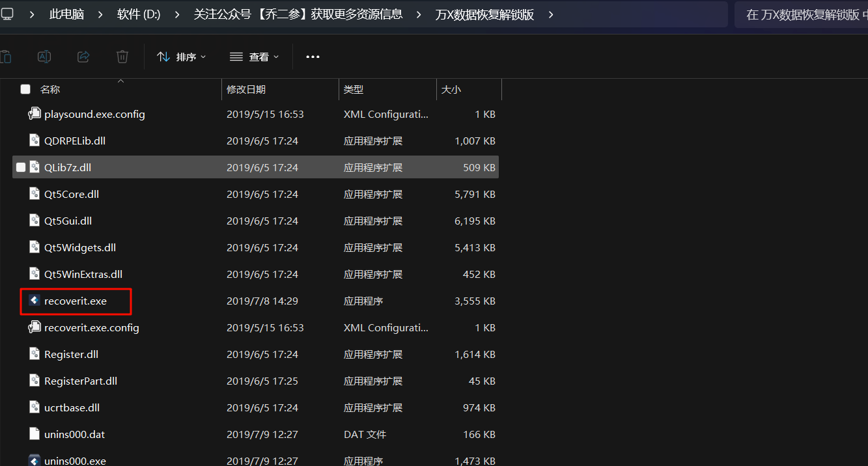Expand chevron after 关注公众号 breadcrumb folder
This screenshot has height=466, width=868.
point(419,14)
